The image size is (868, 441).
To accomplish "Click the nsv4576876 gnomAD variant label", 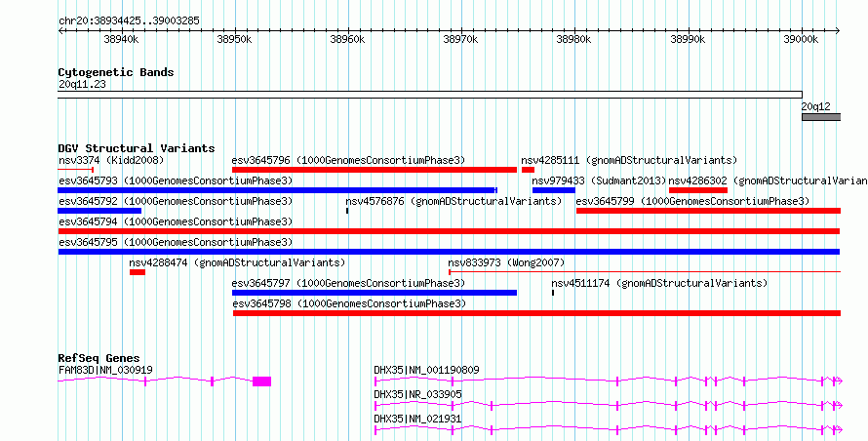I will coord(454,202).
